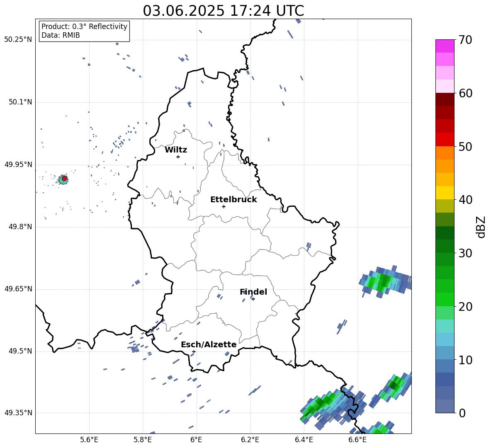Click the 'Data: RMIB' text

(61, 35)
